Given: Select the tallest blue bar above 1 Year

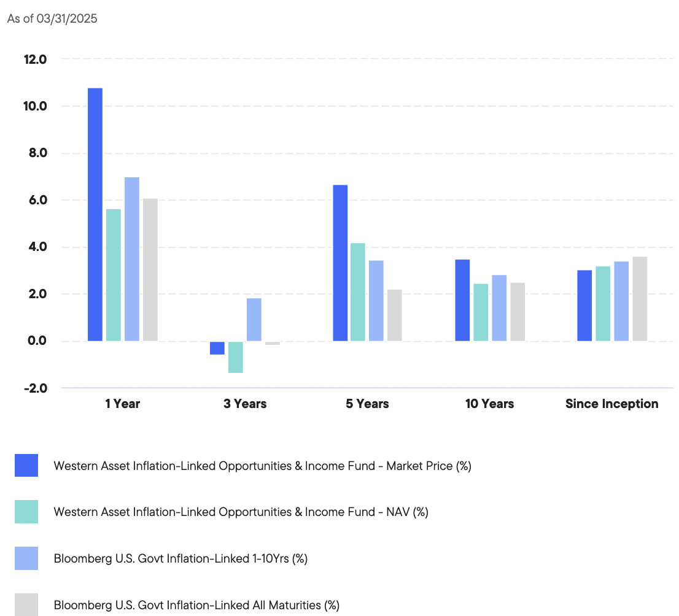Looking at the screenshot, I should point(95,215).
